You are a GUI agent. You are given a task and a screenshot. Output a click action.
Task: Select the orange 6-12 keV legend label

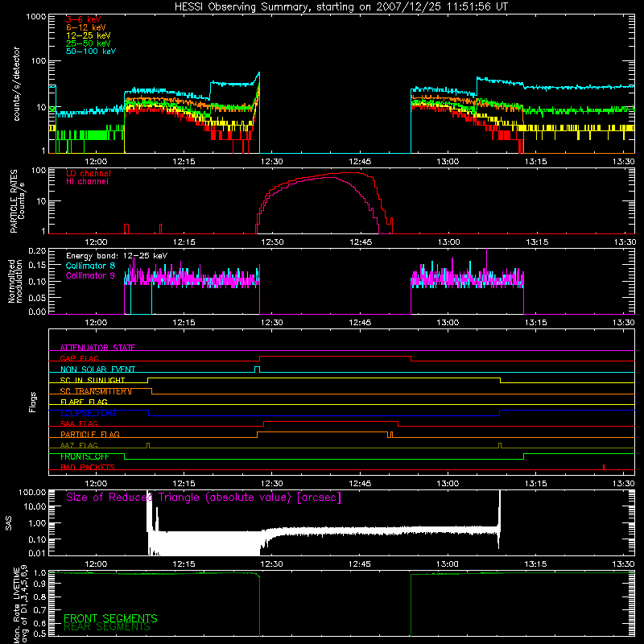pyautogui.click(x=86, y=27)
